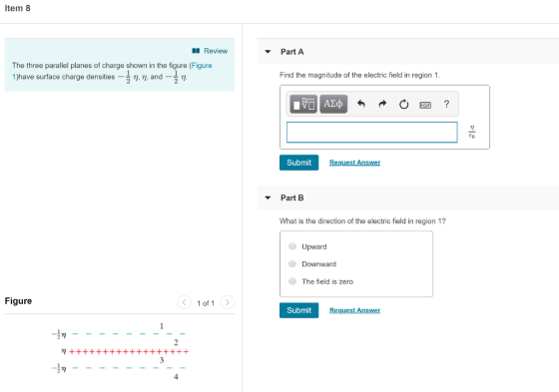Screen dimensions: 559x392
Task: Select the Upward radio option
Action: click(292, 246)
